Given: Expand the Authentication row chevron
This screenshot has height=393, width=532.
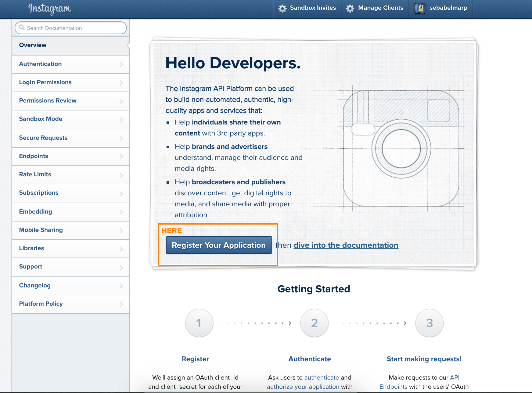Looking at the screenshot, I should [x=121, y=64].
